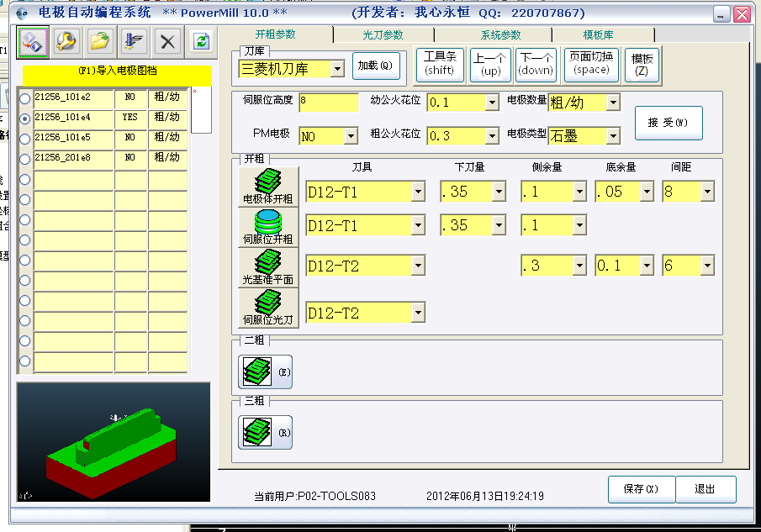Click the 加载 (Q) button

tap(376, 66)
